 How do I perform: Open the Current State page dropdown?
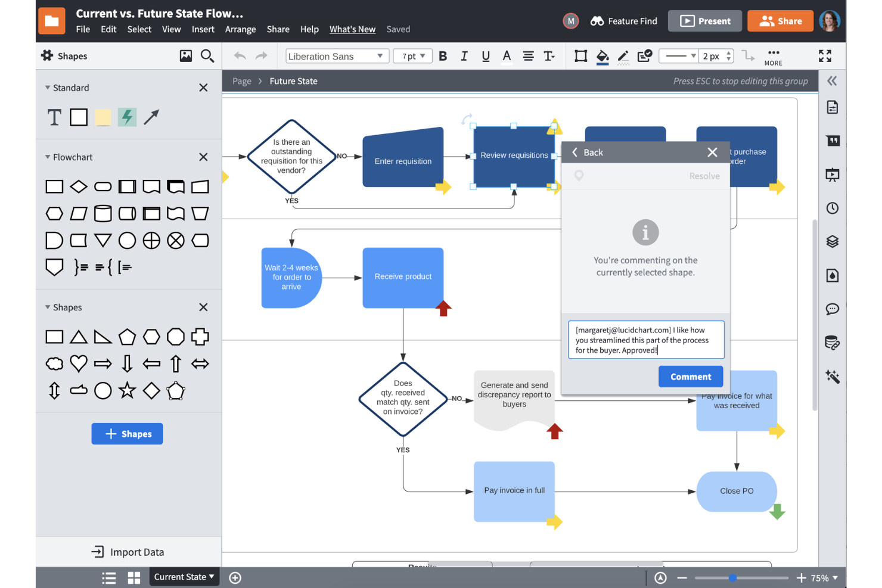pos(184,577)
